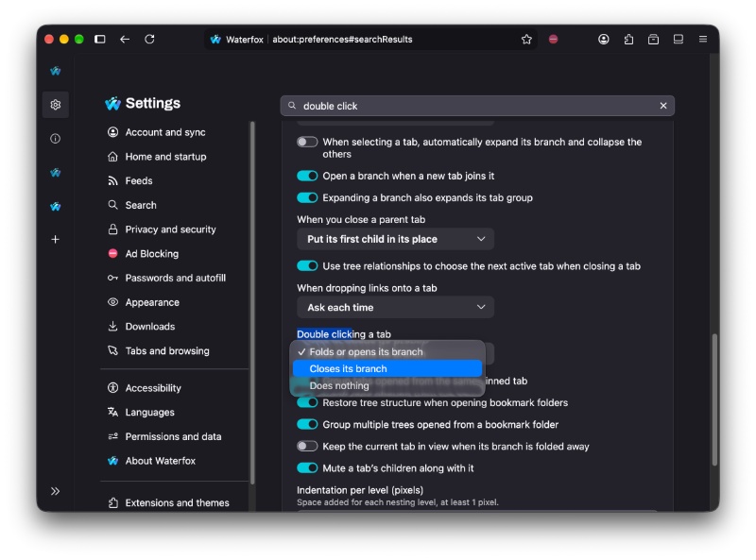Toggle the sidebar panel icon in toolbar
This screenshot has height=560, width=756.
100,39
